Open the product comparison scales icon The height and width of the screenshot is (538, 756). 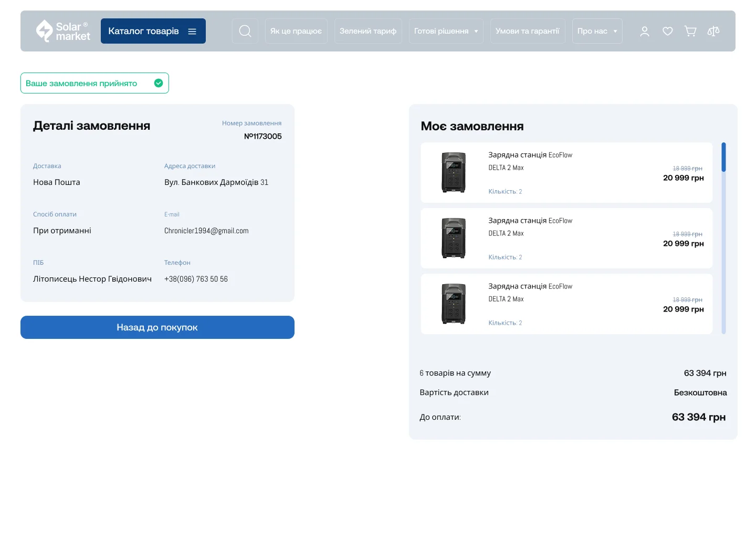click(713, 32)
